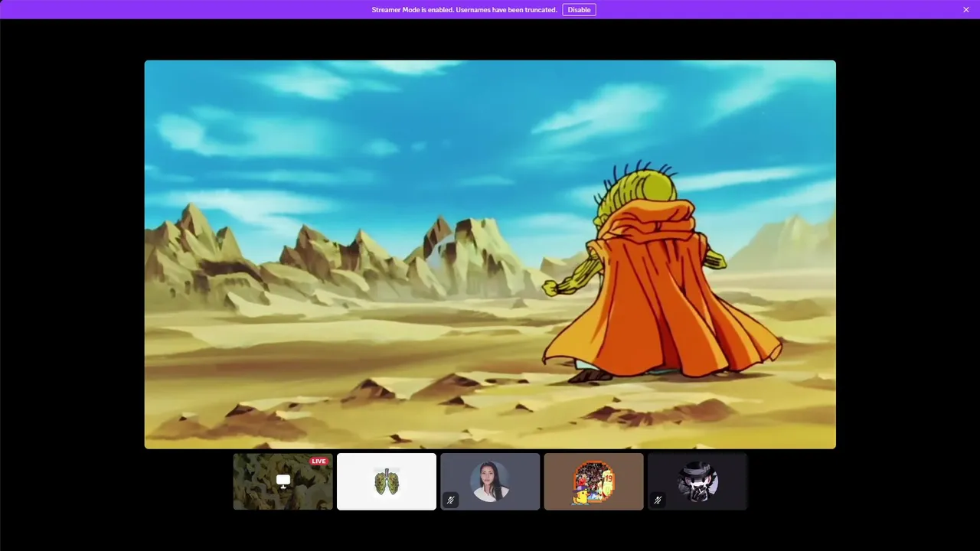Viewport: 980px width, 551px height.
Task: Click the screen share monitor icon
Action: pos(283,481)
